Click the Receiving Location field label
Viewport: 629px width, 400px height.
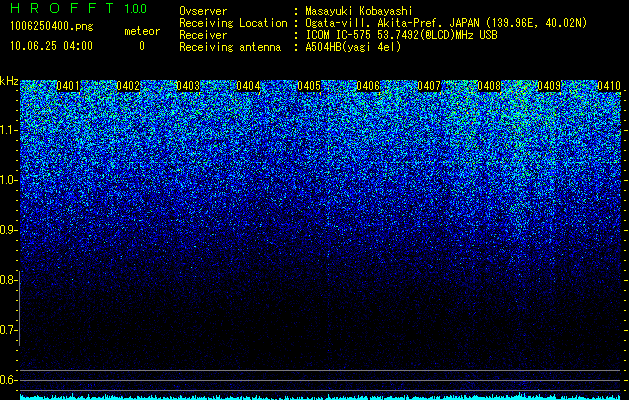233,23
